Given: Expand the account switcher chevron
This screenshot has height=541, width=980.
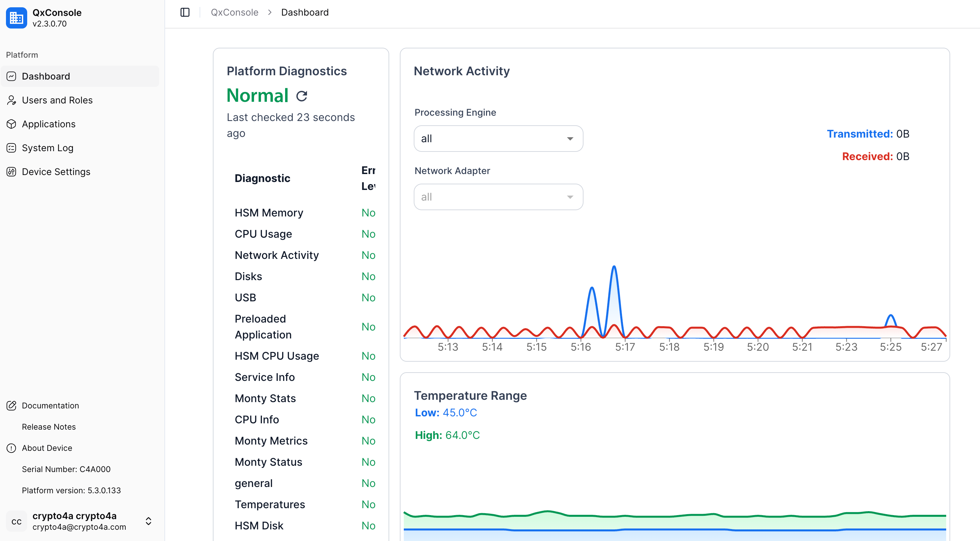Looking at the screenshot, I should (149, 521).
